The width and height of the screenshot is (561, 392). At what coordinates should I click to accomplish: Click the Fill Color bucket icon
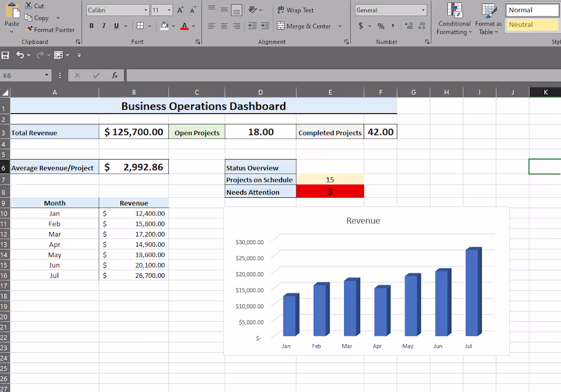click(x=164, y=26)
